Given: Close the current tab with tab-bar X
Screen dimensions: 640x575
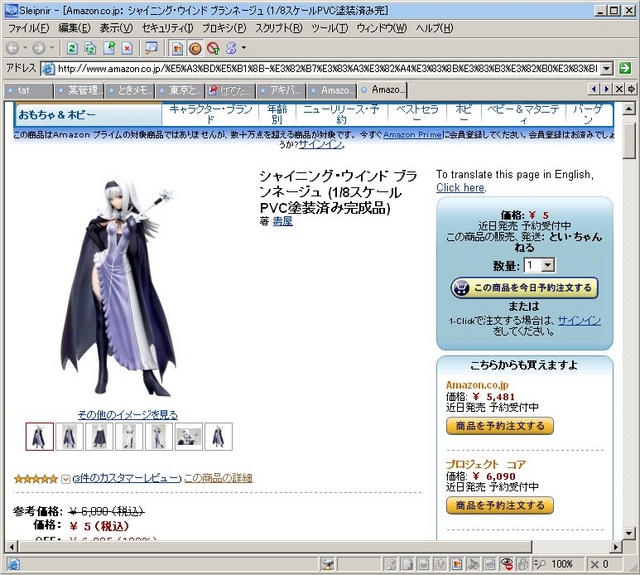Looking at the screenshot, I should coord(620,89).
